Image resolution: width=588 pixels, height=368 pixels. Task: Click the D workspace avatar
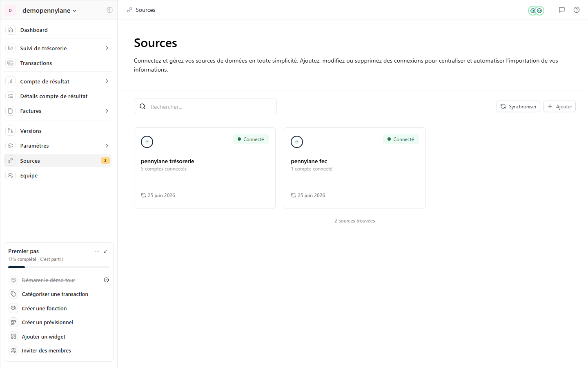coord(10,10)
